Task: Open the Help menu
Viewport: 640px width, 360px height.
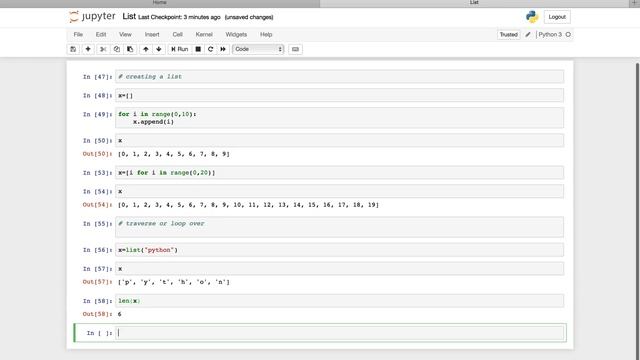Action: tap(266, 34)
